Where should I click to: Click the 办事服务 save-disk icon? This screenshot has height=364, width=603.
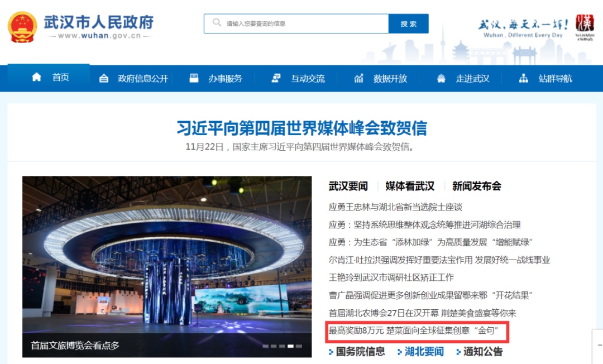[194, 78]
